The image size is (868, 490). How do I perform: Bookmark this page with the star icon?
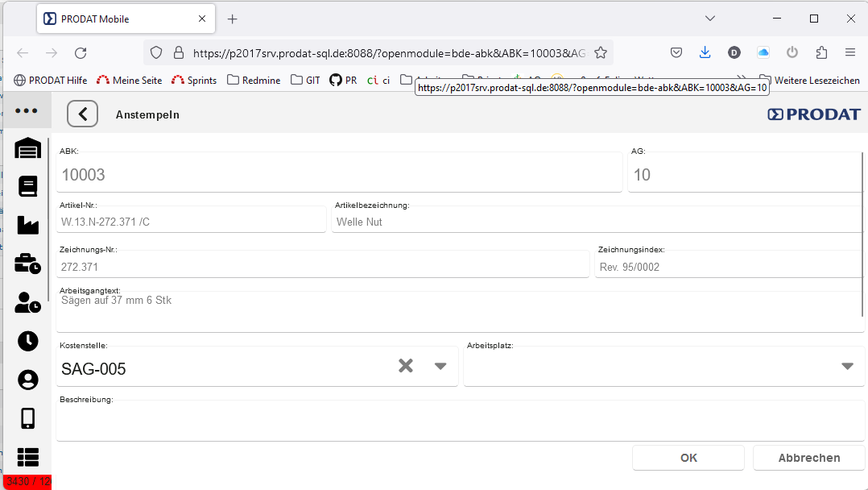[x=600, y=52]
